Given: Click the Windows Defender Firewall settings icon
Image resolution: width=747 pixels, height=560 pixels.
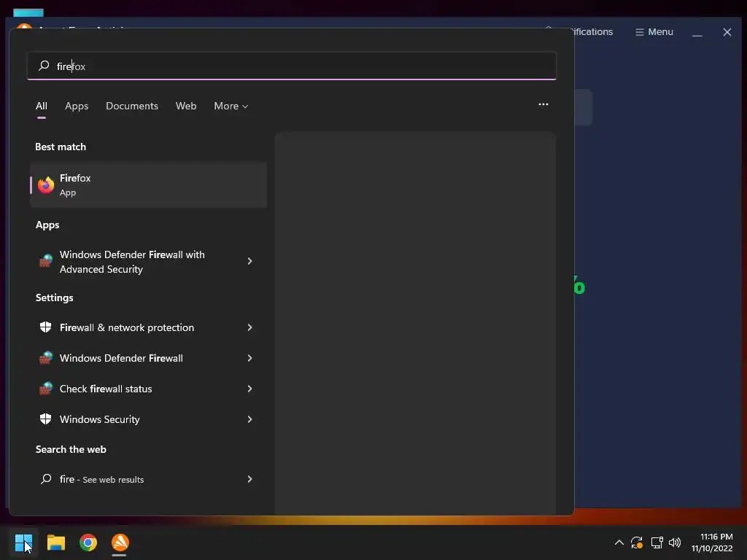Looking at the screenshot, I should click(46, 357).
